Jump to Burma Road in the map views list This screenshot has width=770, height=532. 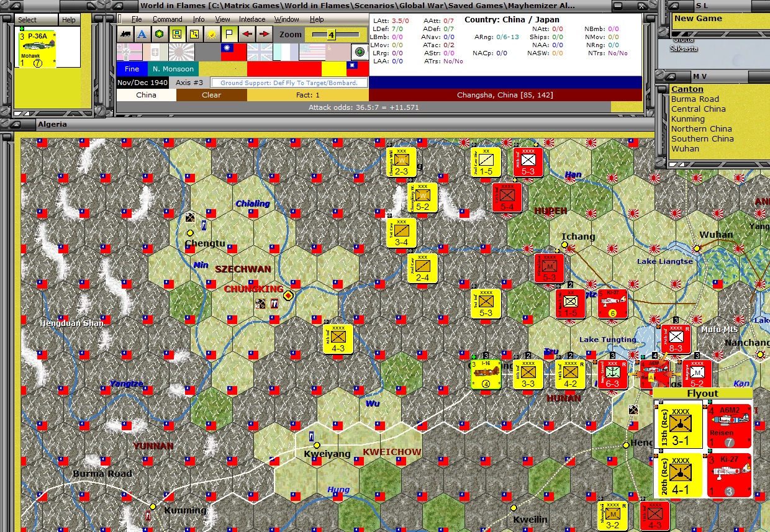tap(695, 99)
